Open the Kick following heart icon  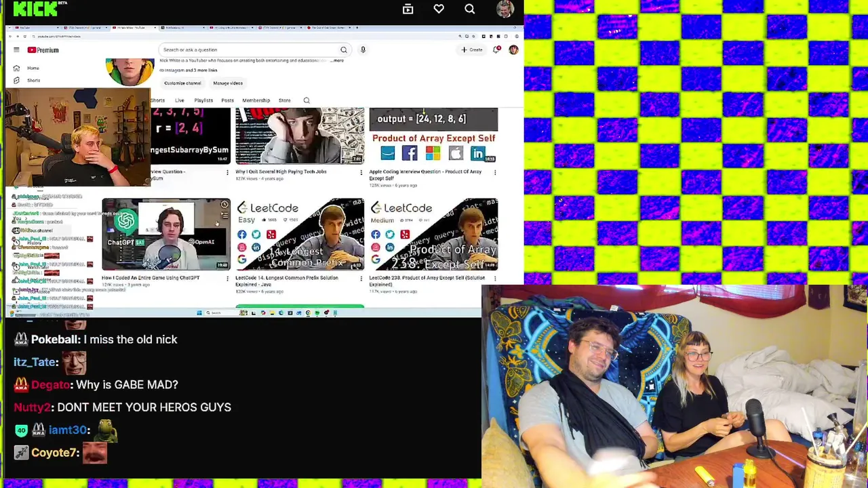click(439, 9)
